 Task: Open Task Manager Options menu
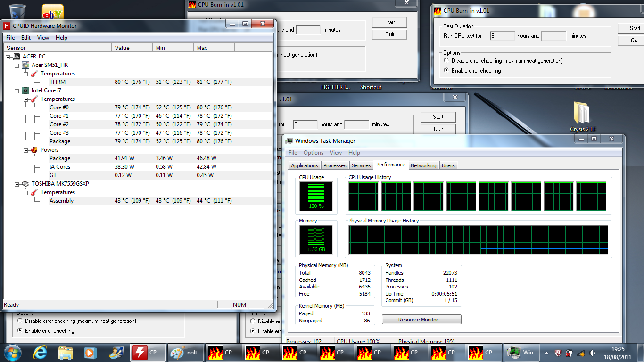coord(314,153)
